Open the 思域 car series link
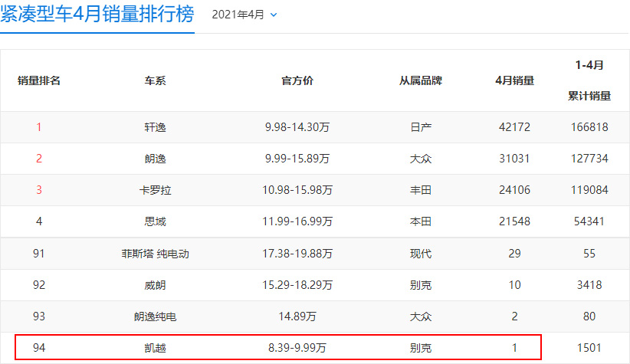Image resolution: width=630 pixels, height=364 pixels. [x=155, y=221]
